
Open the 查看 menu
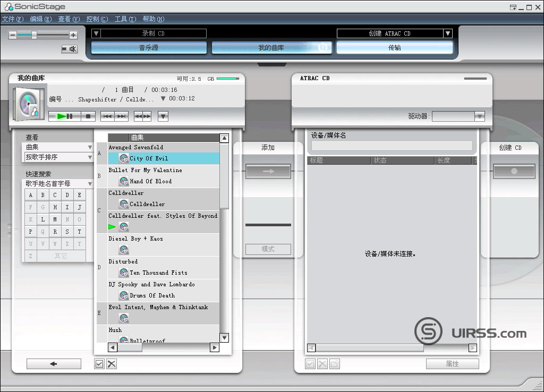pos(69,19)
